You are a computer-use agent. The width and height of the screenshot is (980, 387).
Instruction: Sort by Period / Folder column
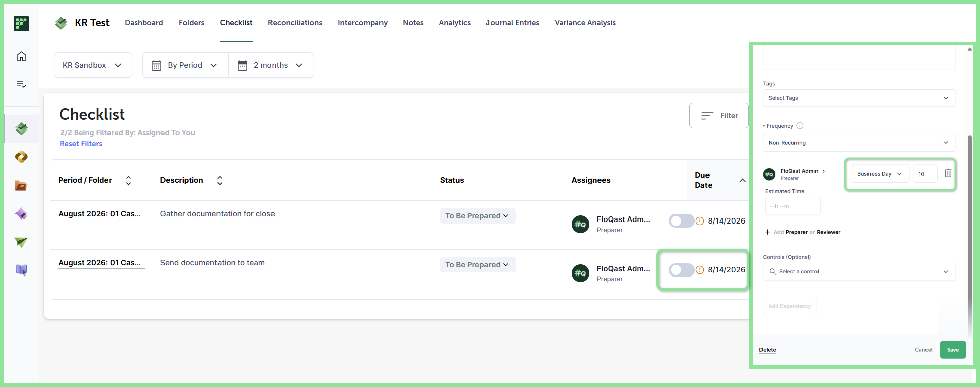pyautogui.click(x=129, y=180)
